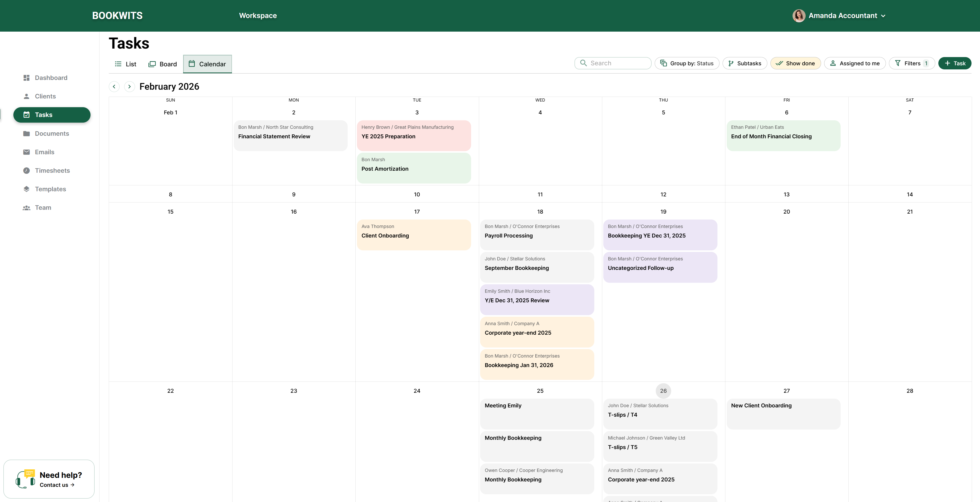Select the highlighted date 26
980x502 pixels.
(663, 391)
